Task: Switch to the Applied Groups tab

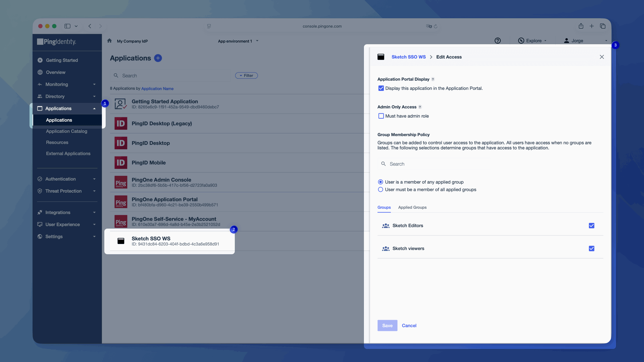Action: pos(412,207)
